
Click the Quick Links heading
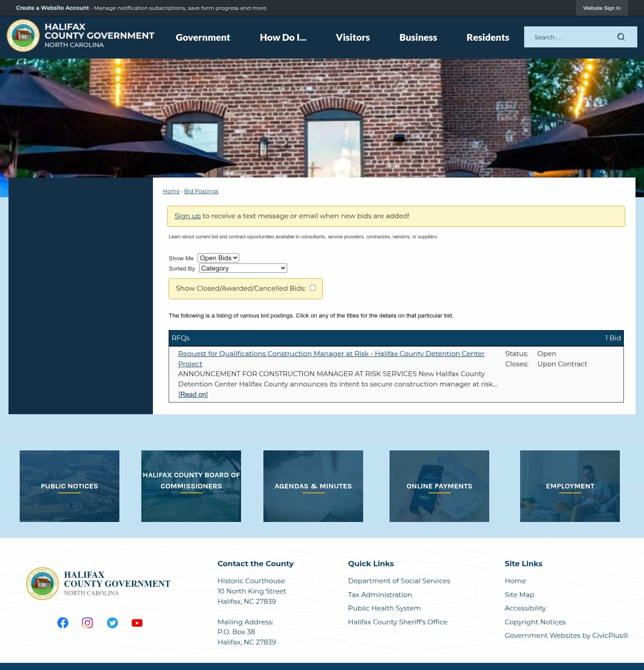coord(371,564)
